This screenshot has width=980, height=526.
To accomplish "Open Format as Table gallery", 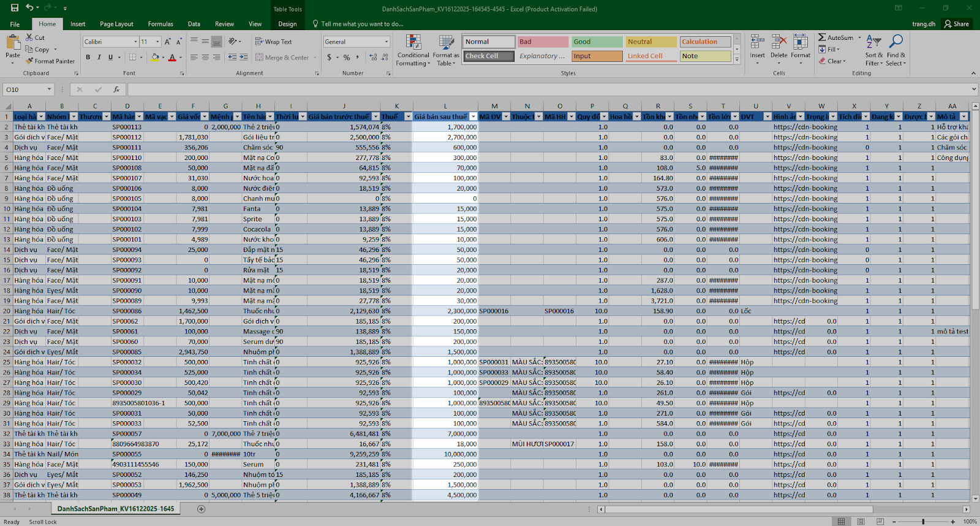I will tap(446, 50).
